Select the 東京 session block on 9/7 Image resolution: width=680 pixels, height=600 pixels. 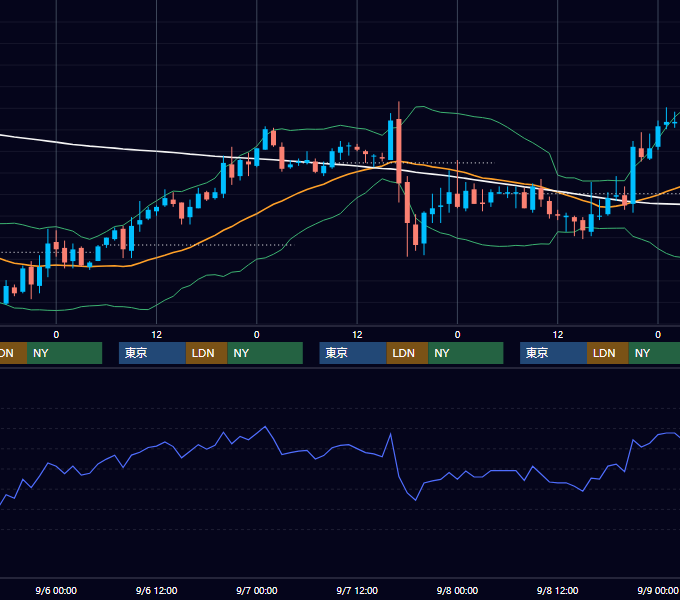tap(353, 353)
